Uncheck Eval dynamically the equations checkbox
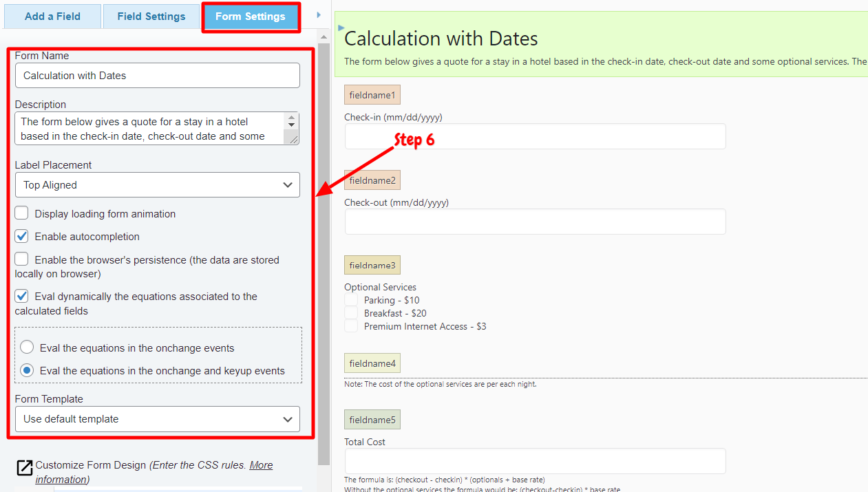The image size is (868, 492). [x=22, y=296]
